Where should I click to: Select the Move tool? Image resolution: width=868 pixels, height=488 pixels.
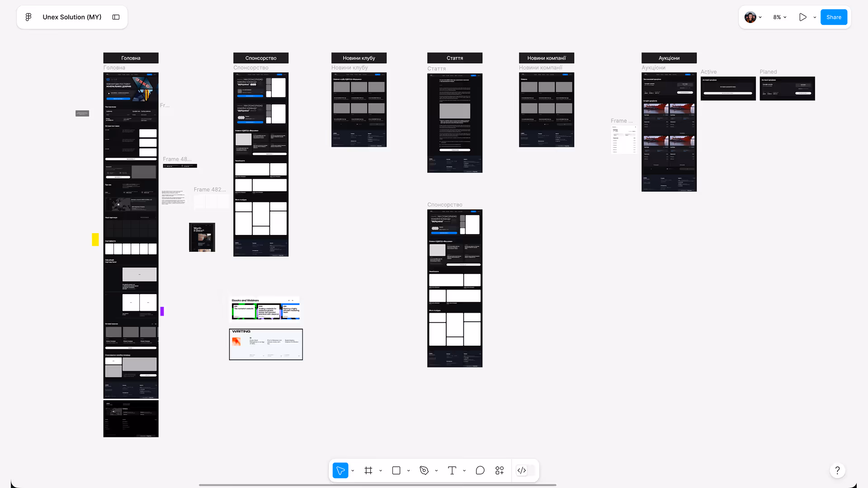(x=340, y=470)
